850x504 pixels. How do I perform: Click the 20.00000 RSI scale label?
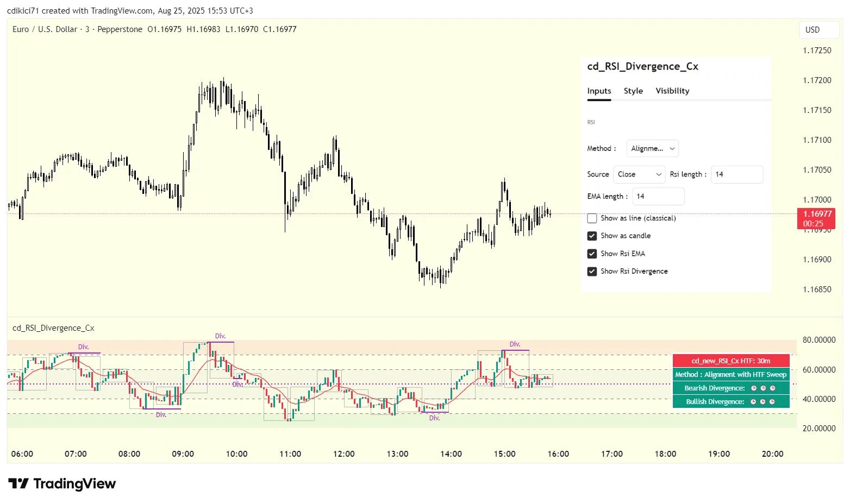pyautogui.click(x=819, y=429)
